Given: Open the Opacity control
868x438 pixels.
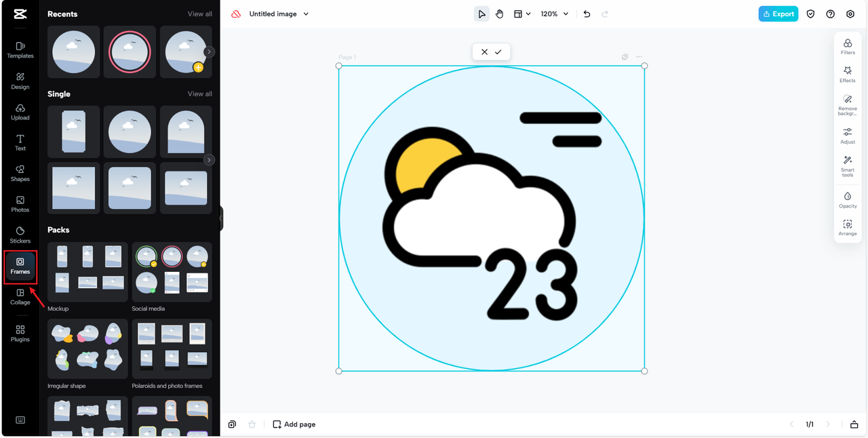Looking at the screenshot, I should (848, 200).
